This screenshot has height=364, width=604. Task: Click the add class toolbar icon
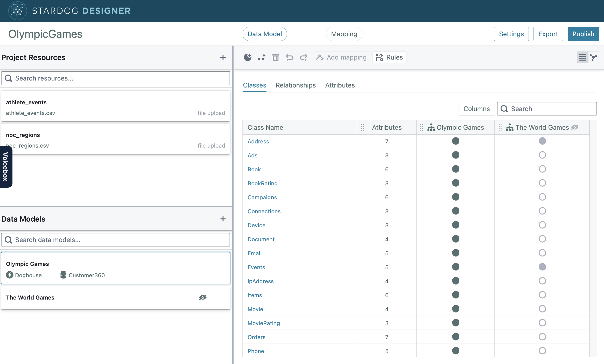tap(248, 57)
